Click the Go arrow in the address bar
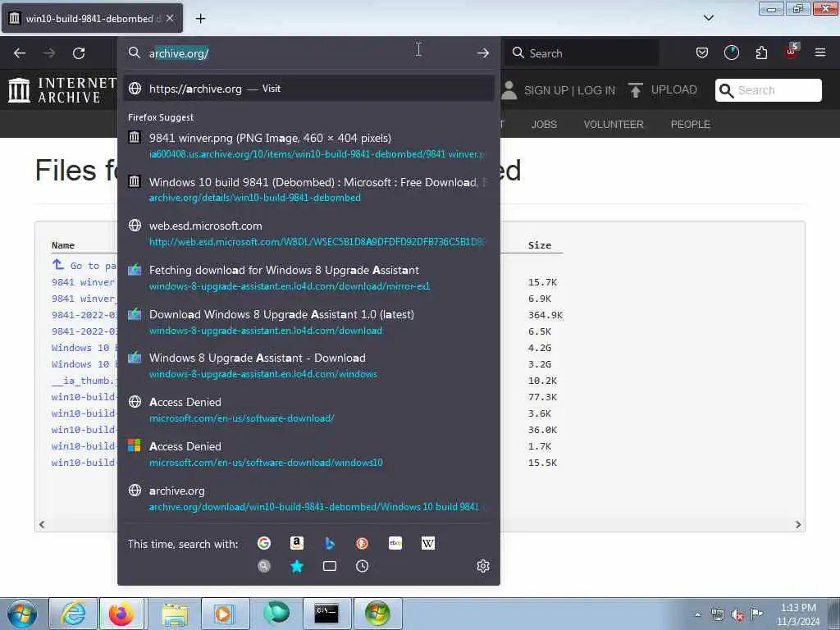The height and width of the screenshot is (630, 840). click(482, 53)
